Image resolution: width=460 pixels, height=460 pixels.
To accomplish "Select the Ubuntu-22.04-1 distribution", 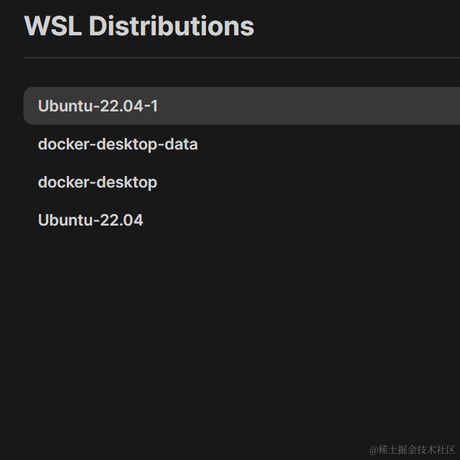I will point(242,106).
